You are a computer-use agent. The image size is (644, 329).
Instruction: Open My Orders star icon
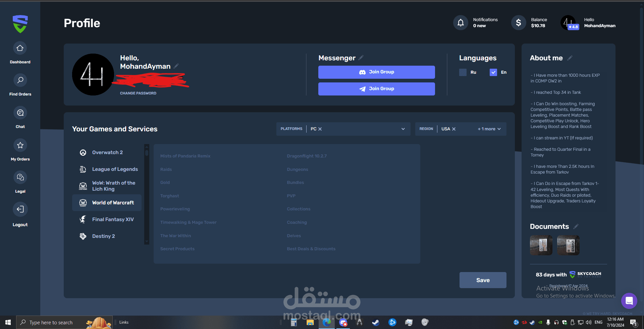point(20,145)
